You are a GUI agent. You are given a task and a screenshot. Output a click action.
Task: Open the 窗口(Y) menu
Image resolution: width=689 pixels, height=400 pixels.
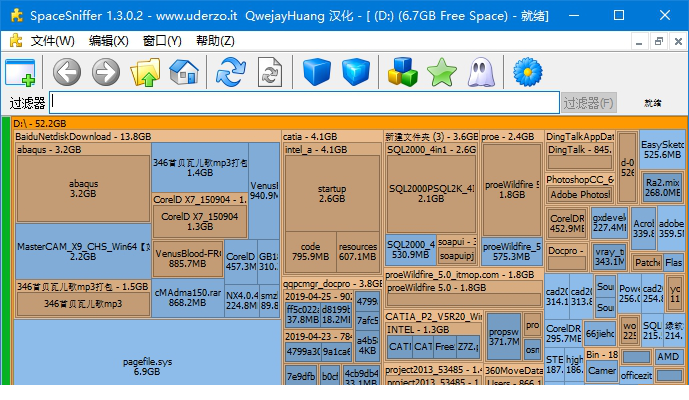tap(162, 41)
